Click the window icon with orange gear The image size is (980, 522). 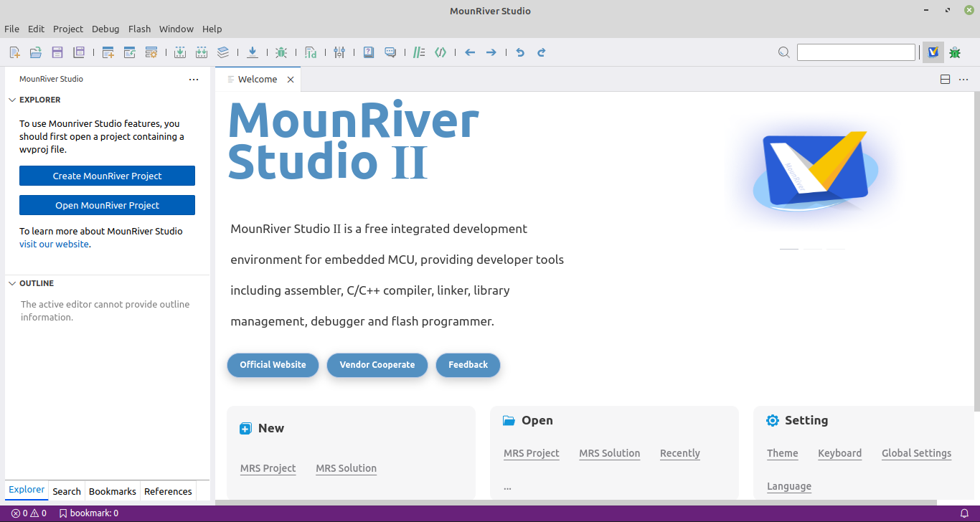click(x=151, y=52)
